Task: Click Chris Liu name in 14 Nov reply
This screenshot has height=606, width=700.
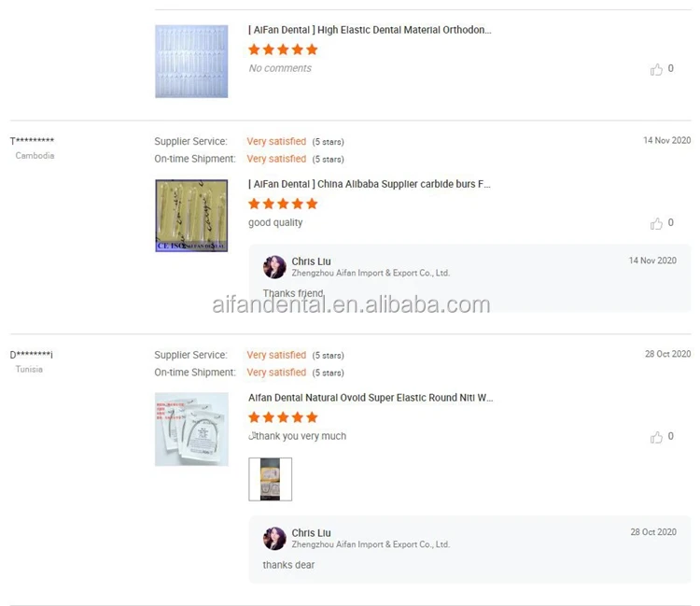Action: 311,261
